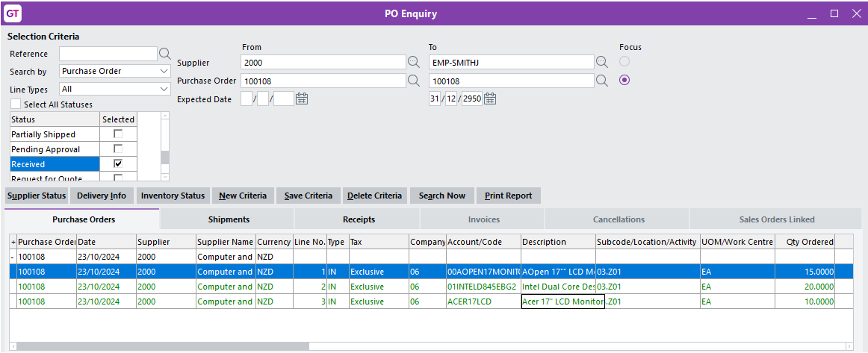Click the status list vertical scrollbar
Image resolution: width=868 pixels, height=353 pixels.
164,146
